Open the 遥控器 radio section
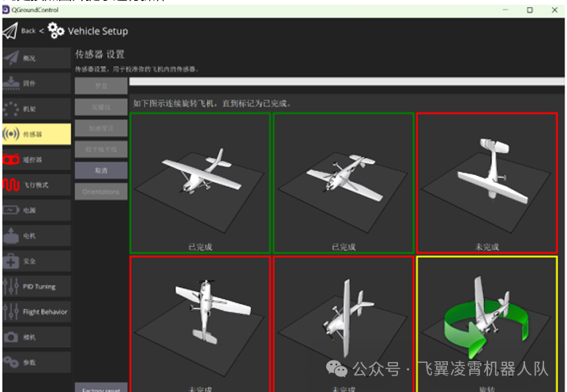 pos(36,159)
